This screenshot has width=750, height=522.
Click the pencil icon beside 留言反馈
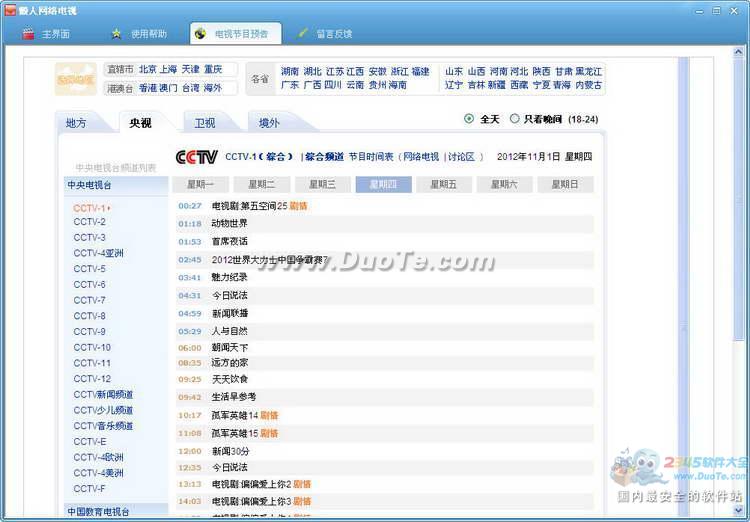[301, 33]
